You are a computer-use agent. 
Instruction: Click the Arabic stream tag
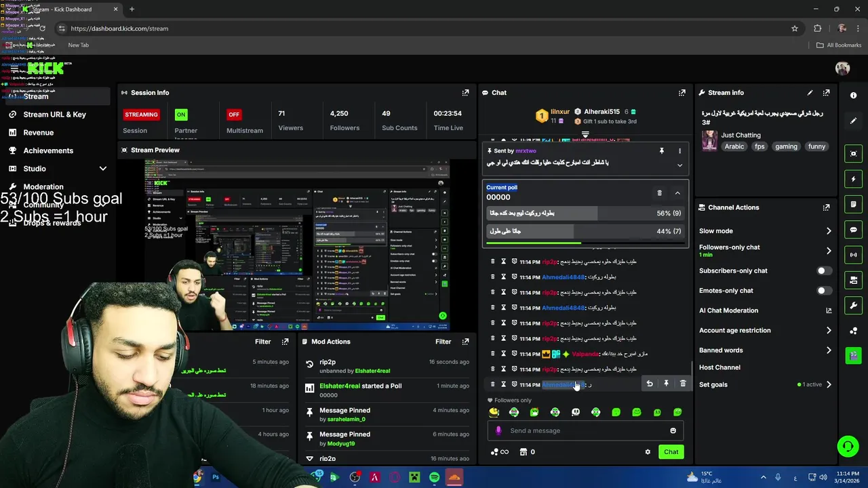click(x=734, y=146)
